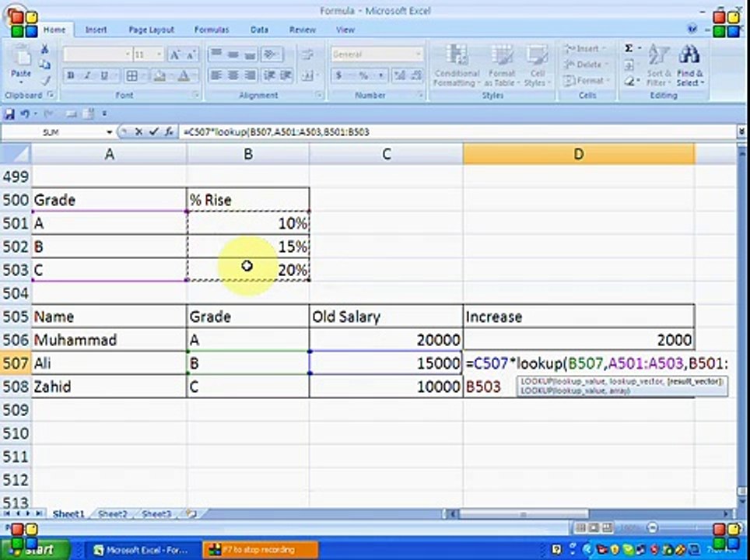Click the Windows Start button
Image resolution: width=750 pixels, height=560 pixels.
(x=35, y=550)
